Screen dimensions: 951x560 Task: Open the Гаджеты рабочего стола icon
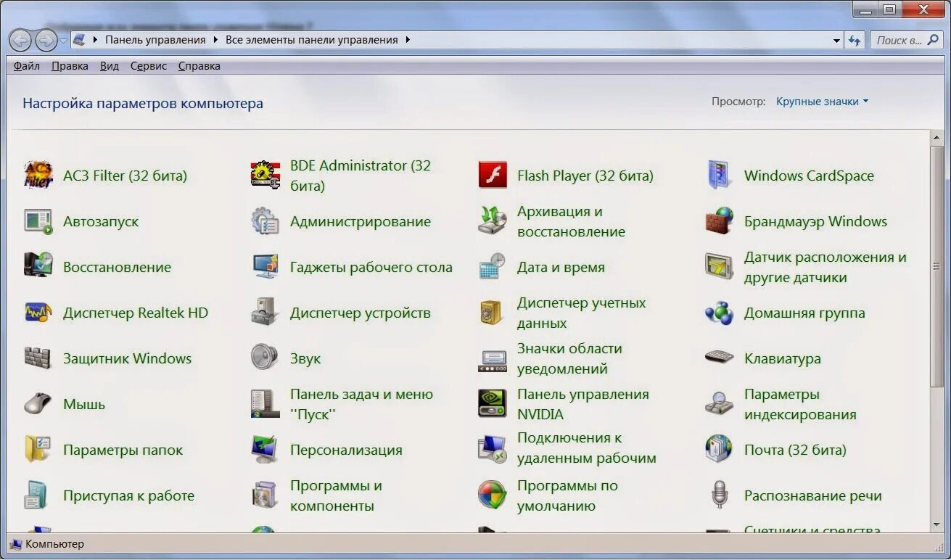click(265, 267)
